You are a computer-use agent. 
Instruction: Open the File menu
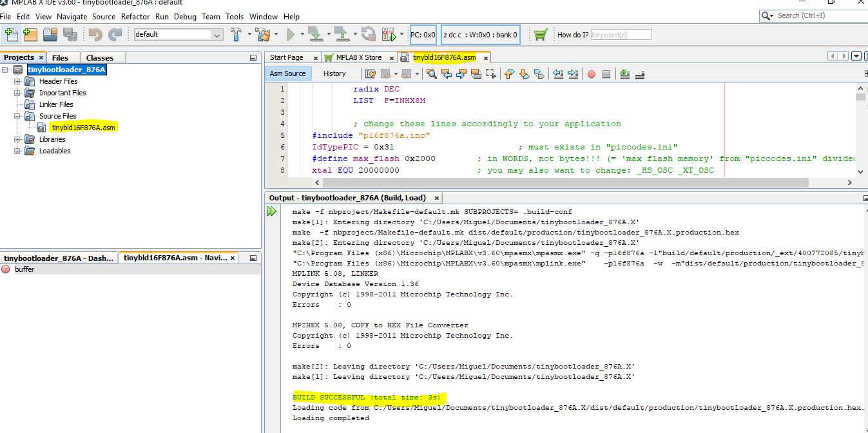pyautogui.click(x=6, y=16)
